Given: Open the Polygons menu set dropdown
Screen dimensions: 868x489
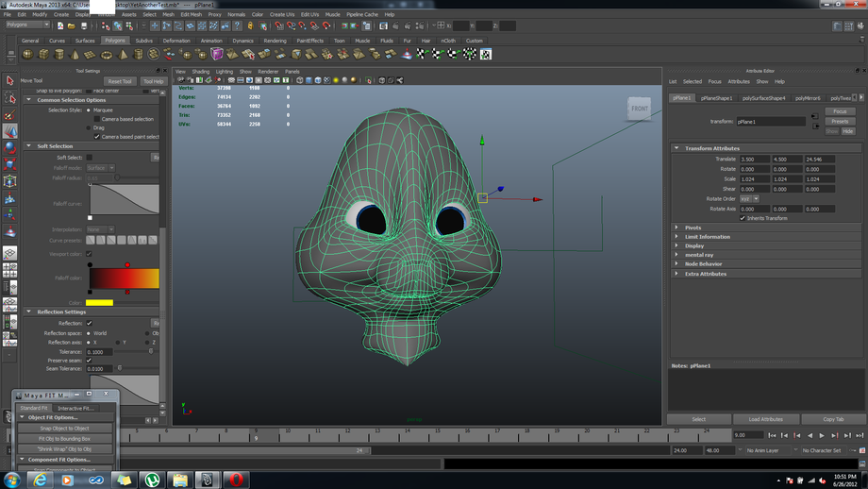Looking at the screenshot, I should (x=27, y=25).
